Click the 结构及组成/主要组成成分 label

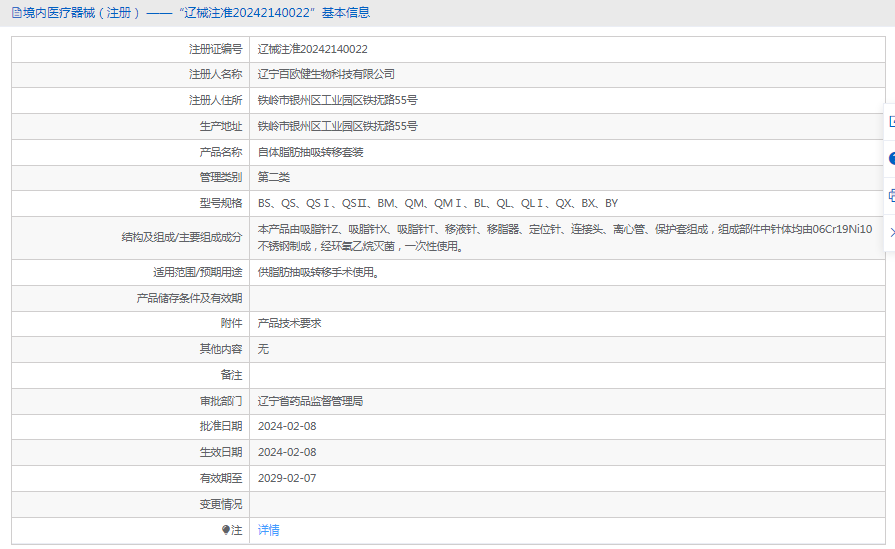[182, 237]
